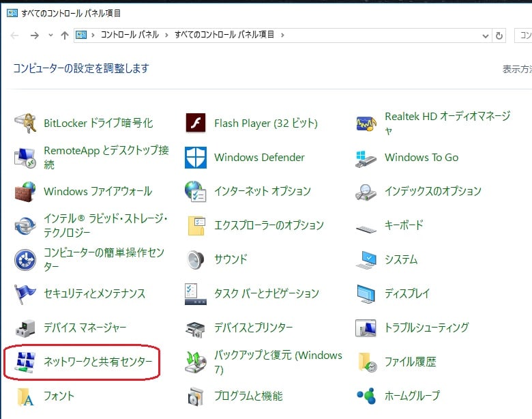Click the Security and Maintenance flag icon
Image resolution: width=532 pixels, height=419 pixels.
pos(25,294)
